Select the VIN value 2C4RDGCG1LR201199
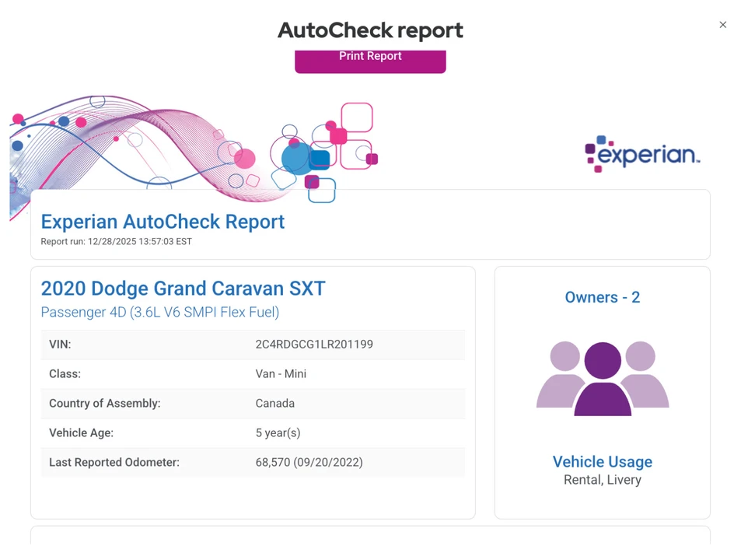Image resolution: width=741 pixels, height=560 pixels. 314,344
